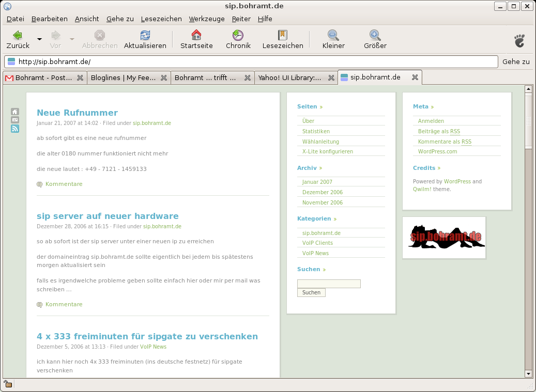
Task: Click the Aktualisieren reload icon
Action: pyautogui.click(x=145, y=36)
